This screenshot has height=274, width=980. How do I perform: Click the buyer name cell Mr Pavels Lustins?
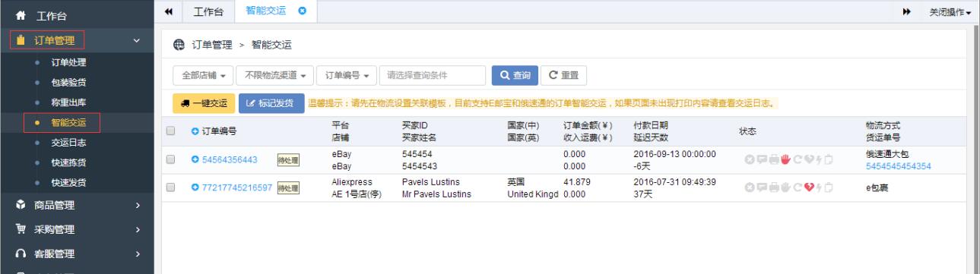tap(436, 194)
